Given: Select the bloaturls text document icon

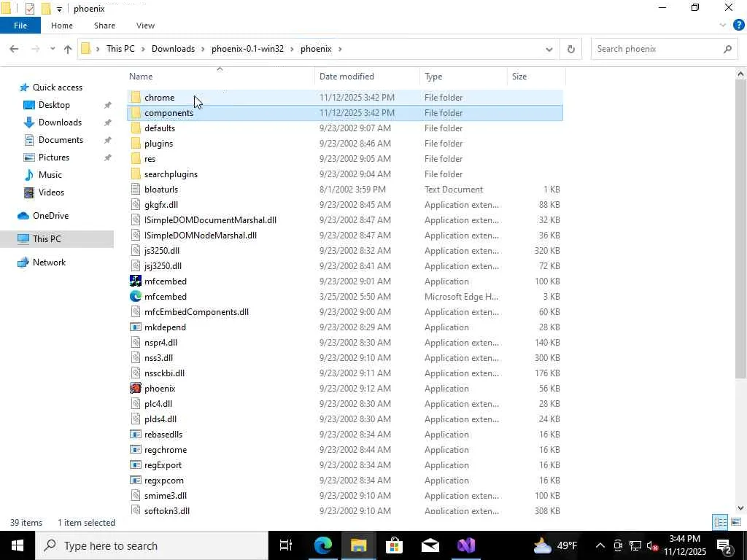Looking at the screenshot, I should click(x=136, y=189).
